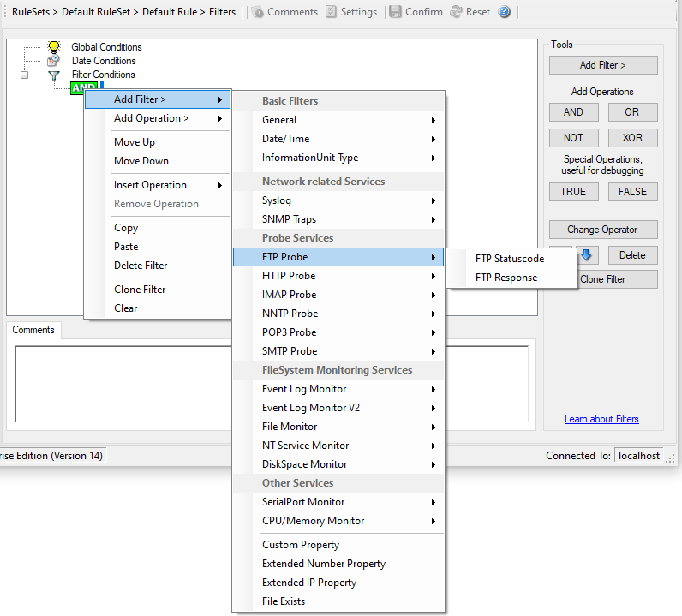This screenshot has width=682, height=616.
Task: Click the blue down arrow button
Action: click(587, 255)
